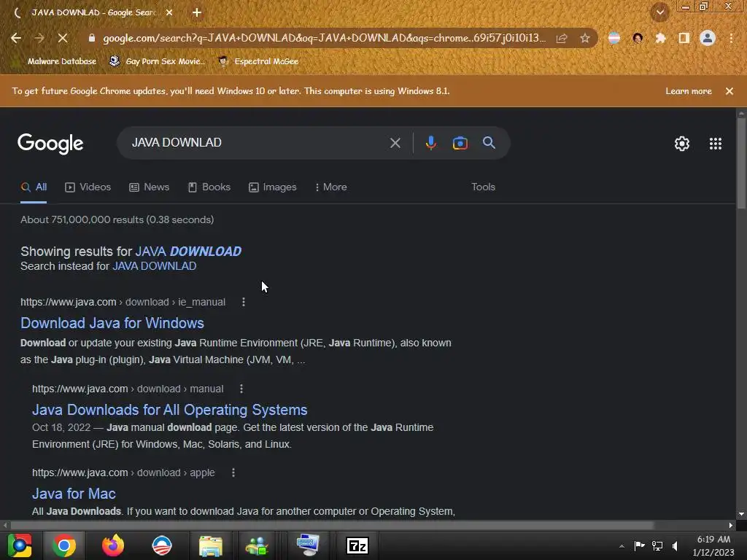
Task: Click the address bar URL field
Action: coord(325,38)
